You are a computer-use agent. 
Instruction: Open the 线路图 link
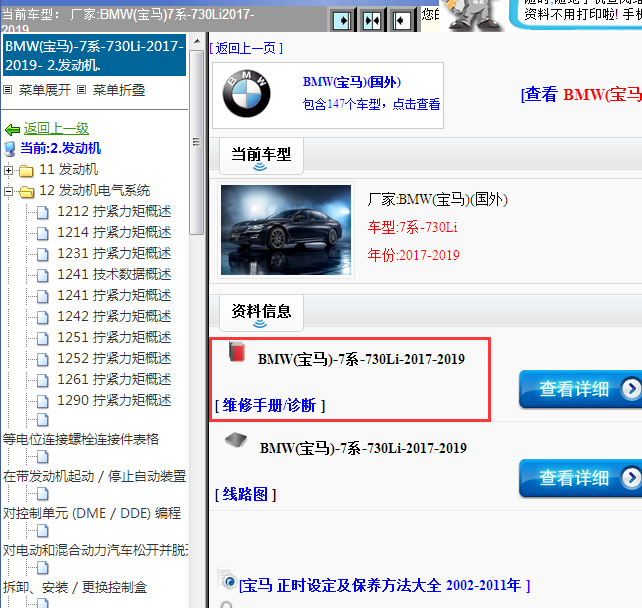[x=245, y=494]
